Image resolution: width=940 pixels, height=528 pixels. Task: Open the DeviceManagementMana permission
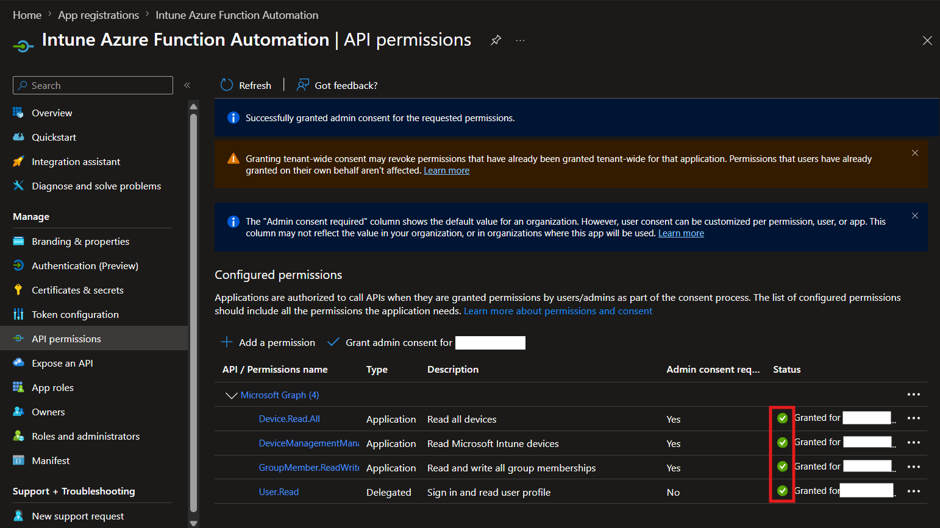309,443
